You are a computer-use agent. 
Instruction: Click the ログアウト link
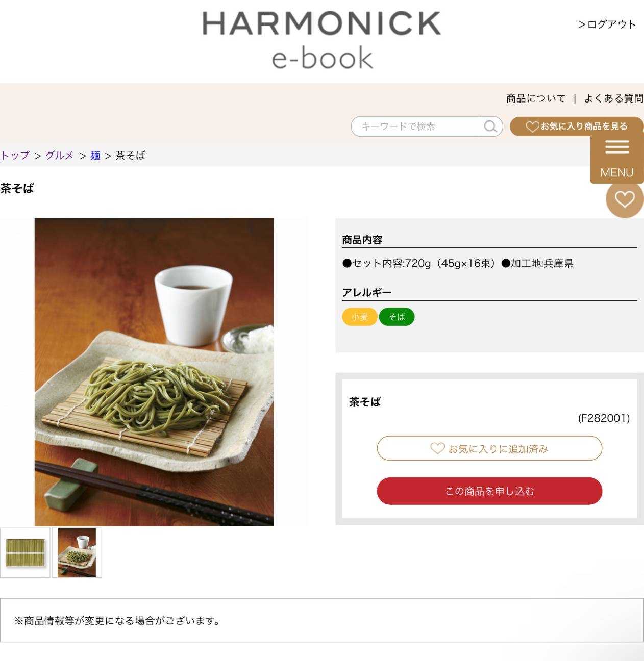click(607, 24)
